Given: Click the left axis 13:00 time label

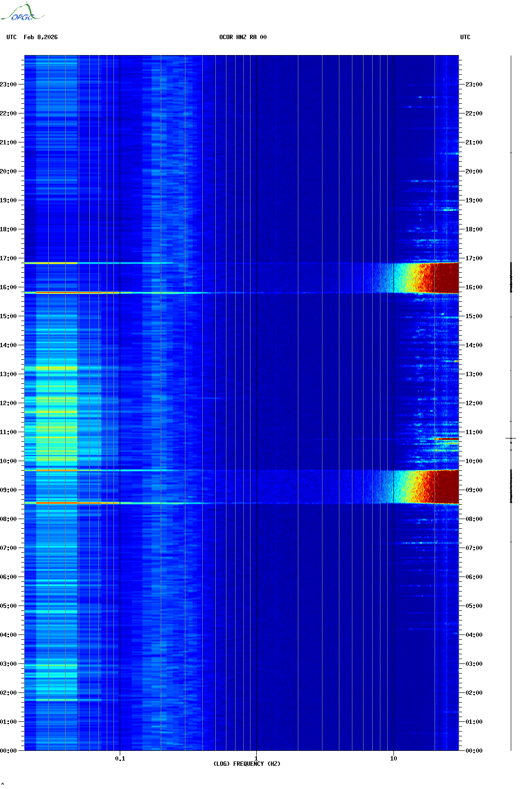Looking at the screenshot, I should coord(8,374).
